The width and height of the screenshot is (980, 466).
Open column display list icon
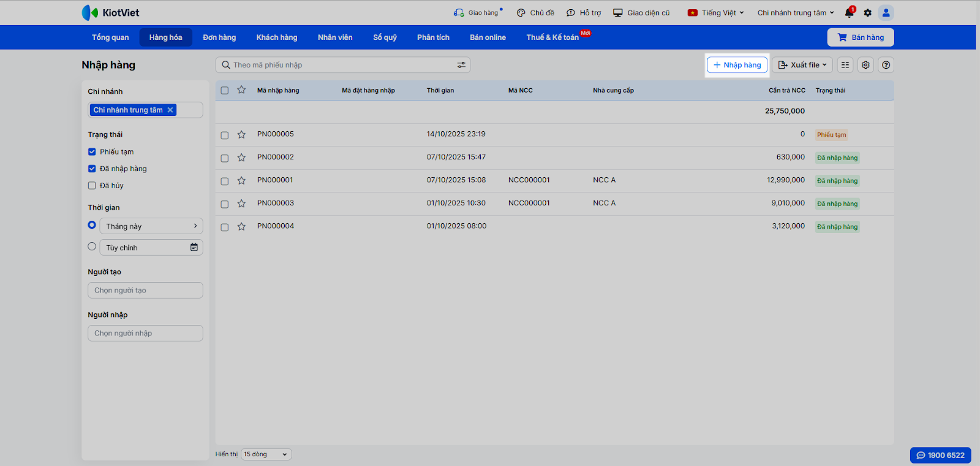[x=845, y=65]
